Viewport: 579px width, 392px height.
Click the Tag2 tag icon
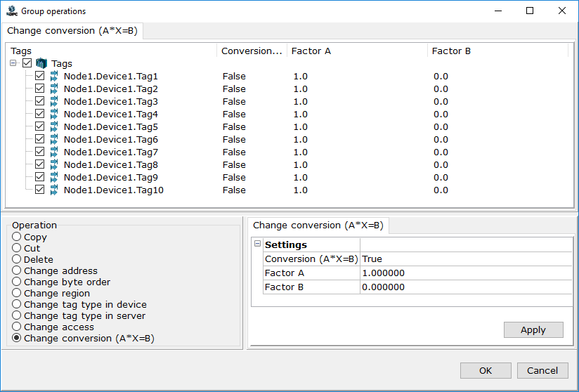pos(54,89)
